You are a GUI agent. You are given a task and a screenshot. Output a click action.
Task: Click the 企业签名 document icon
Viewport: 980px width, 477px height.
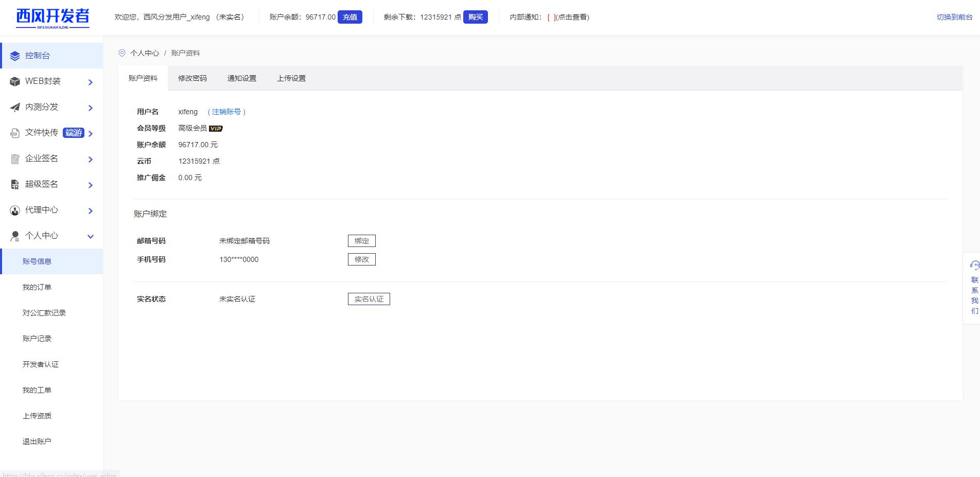15,159
